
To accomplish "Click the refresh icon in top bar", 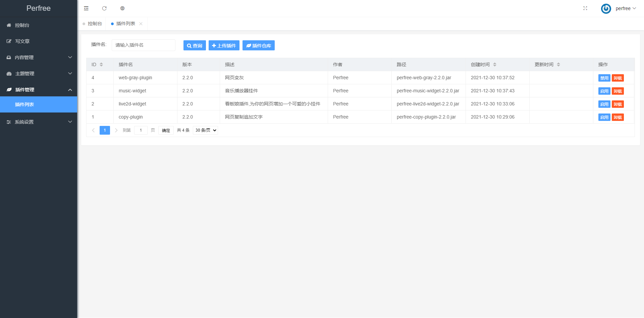I will point(104,8).
